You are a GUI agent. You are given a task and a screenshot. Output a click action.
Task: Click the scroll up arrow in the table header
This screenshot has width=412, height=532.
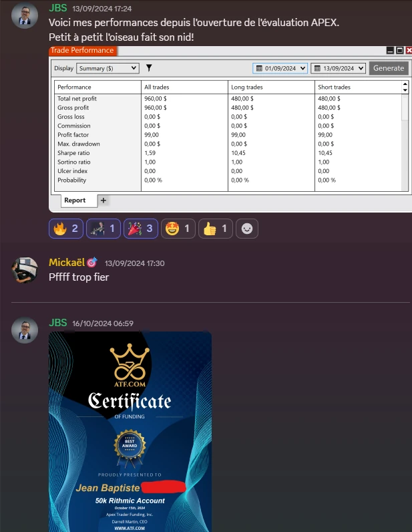405,84
